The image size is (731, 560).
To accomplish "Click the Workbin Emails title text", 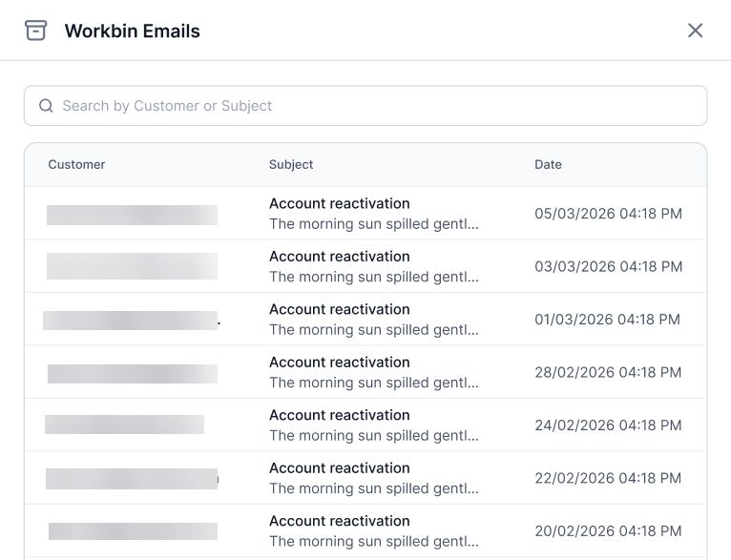I will click(x=133, y=31).
